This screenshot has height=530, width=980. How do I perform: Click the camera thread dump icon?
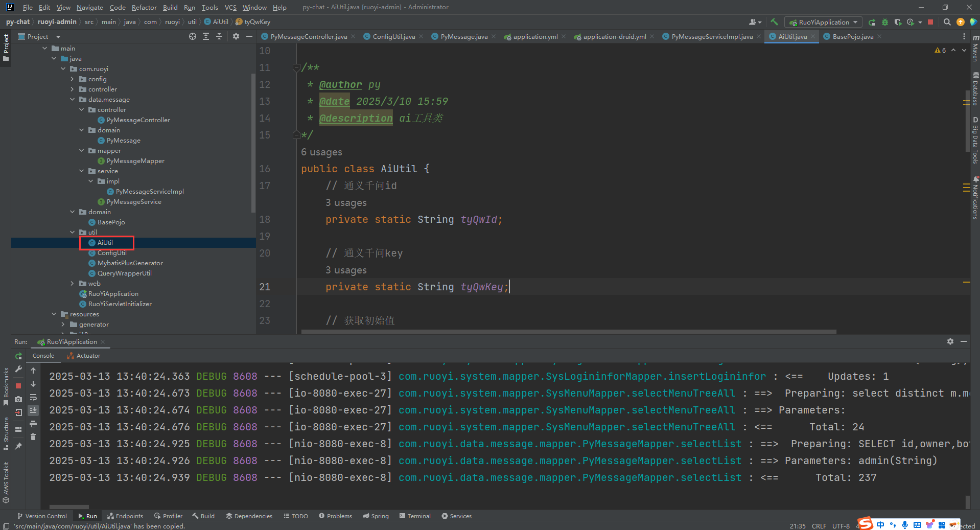coord(18,399)
